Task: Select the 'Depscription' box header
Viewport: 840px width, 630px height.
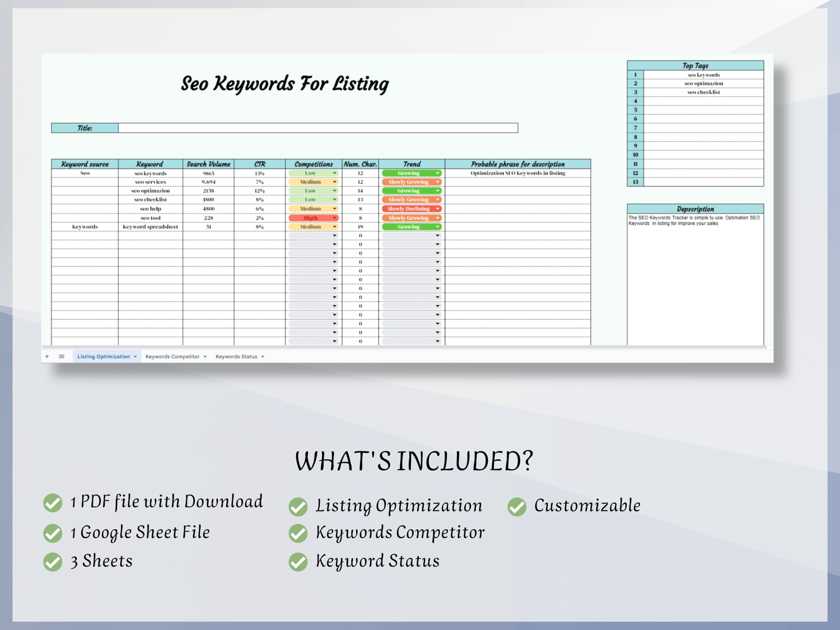Action: [695, 209]
